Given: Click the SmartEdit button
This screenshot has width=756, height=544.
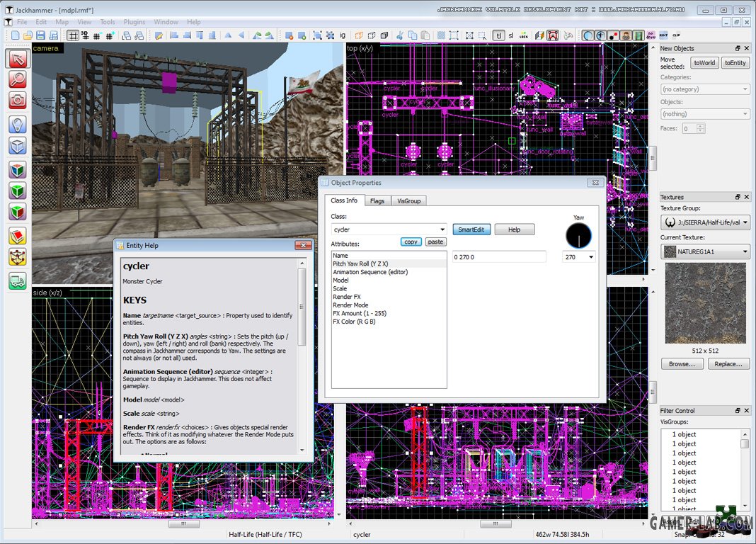Looking at the screenshot, I should click(471, 229).
